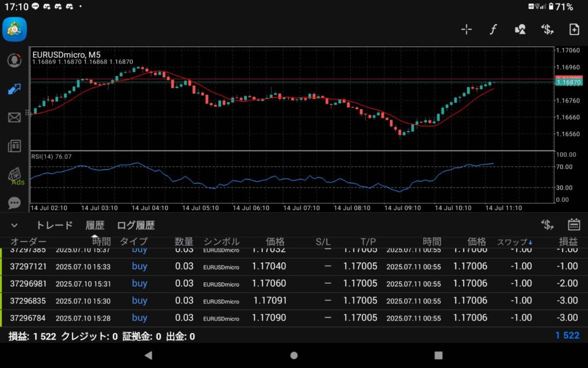Add a new chart with plus-page icon
588x368 pixels.
coord(574,29)
